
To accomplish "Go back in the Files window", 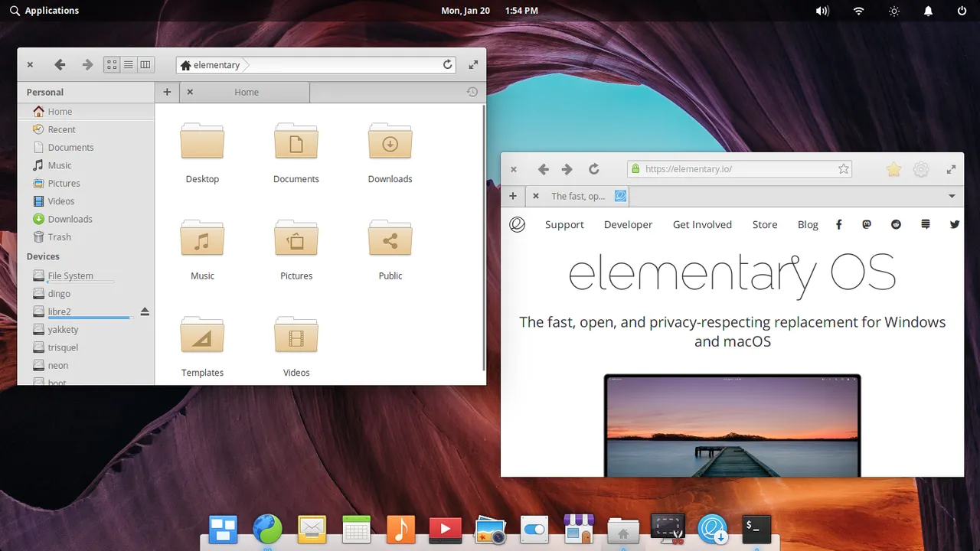I will click(x=60, y=65).
